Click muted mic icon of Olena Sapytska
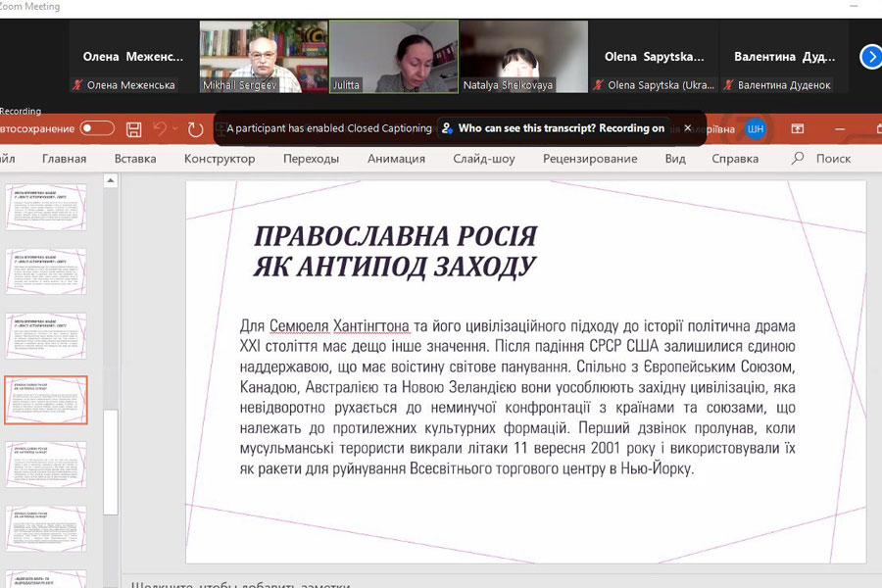 (x=599, y=85)
